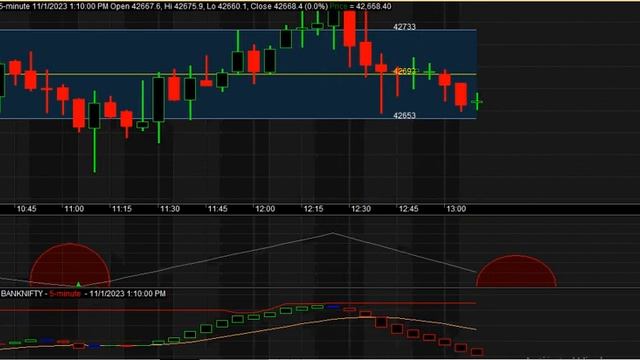
Task: Select the 13:00 time axis label
Action: point(456,209)
